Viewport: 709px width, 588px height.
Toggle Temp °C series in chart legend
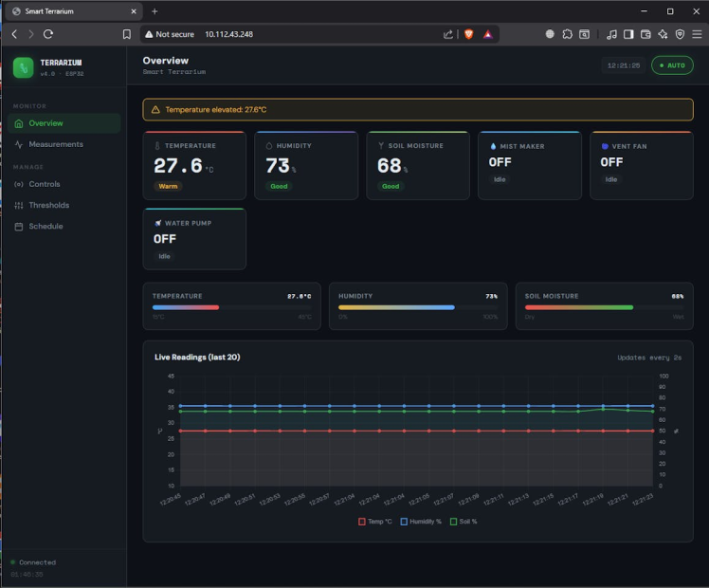pyautogui.click(x=374, y=522)
